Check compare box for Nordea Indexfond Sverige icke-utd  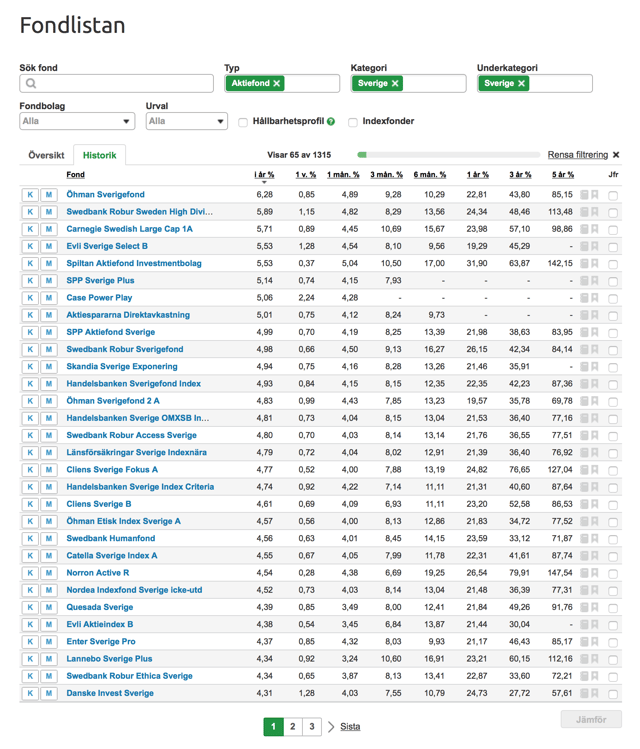[613, 591]
